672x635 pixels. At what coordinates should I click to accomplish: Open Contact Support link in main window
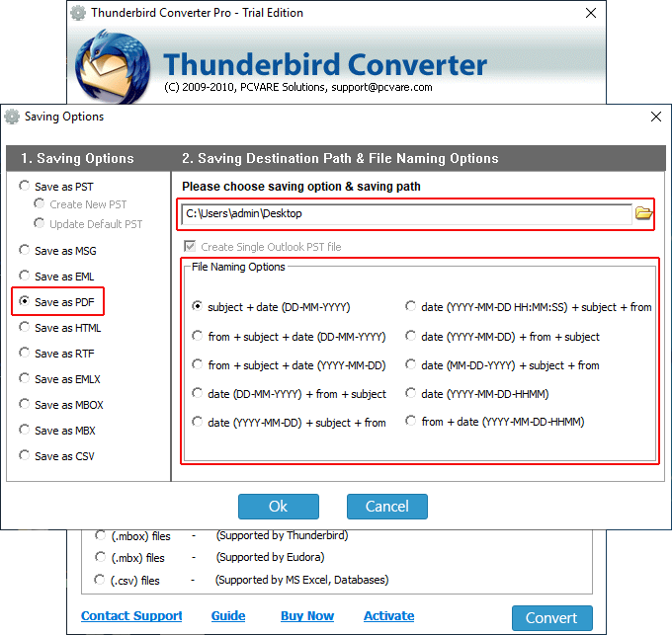[x=131, y=615]
